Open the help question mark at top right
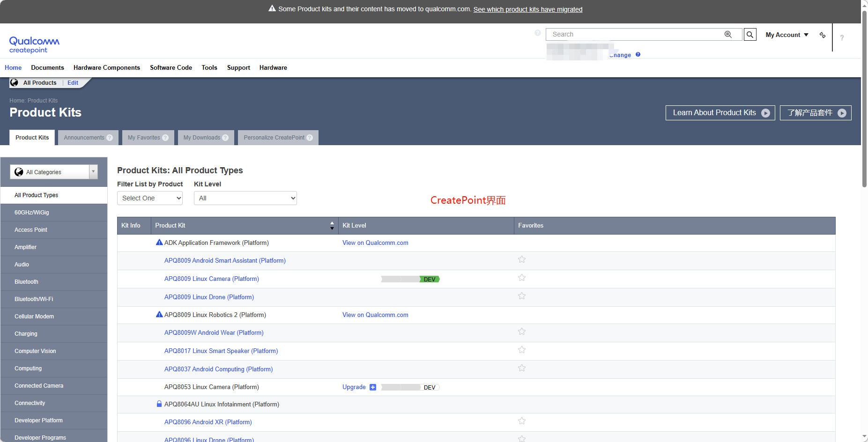868x442 pixels. pos(842,37)
